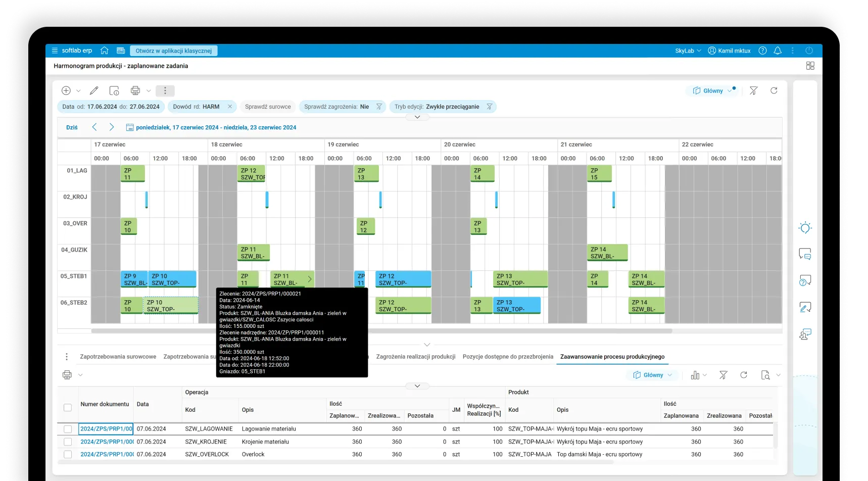Expand the SkyLab dropdown in header
This screenshot has width=868, height=481.
688,51
